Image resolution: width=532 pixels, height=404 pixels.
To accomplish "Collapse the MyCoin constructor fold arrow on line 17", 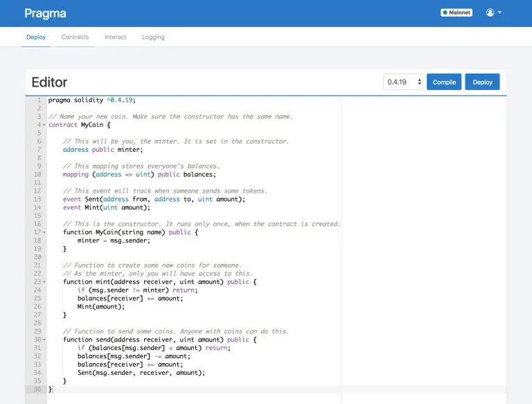I will pos(44,232).
